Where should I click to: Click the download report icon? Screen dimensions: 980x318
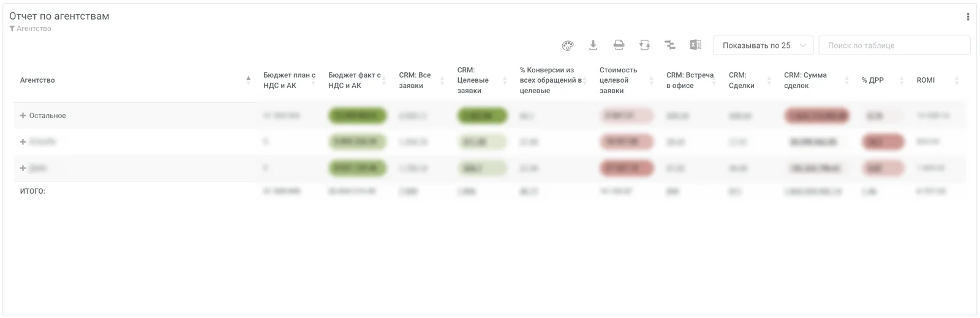[x=593, y=45]
